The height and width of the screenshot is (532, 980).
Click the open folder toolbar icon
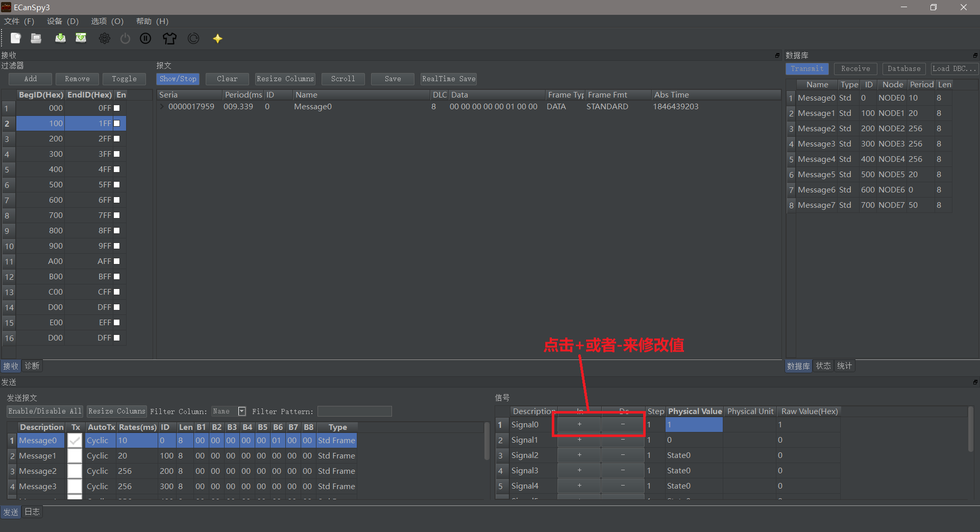tap(36, 38)
